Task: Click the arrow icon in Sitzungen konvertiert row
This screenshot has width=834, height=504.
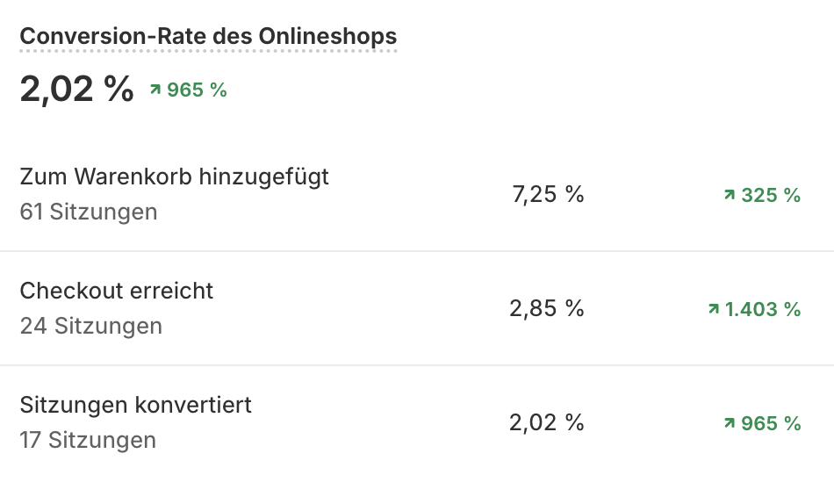Action: [x=730, y=423]
